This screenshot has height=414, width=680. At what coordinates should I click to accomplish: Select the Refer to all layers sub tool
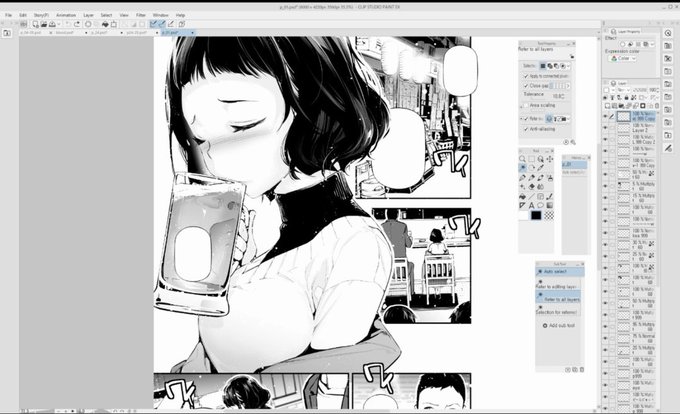point(559,297)
